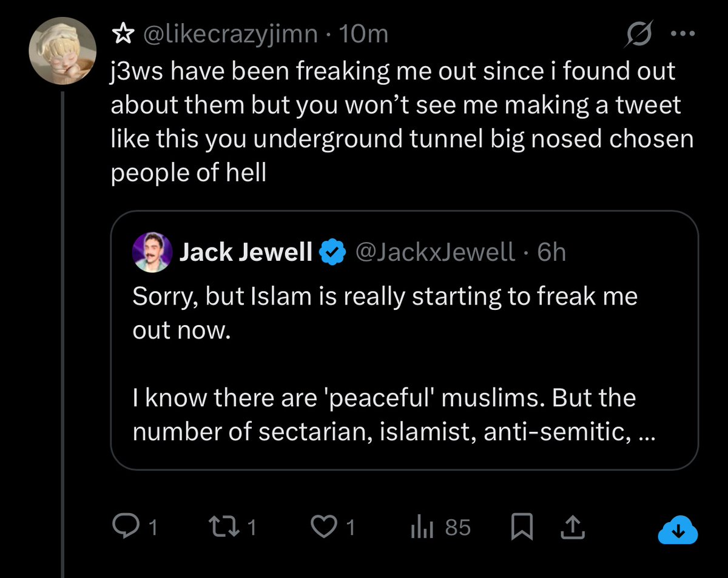Click Jack Jewell's blue verified badge
This screenshot has width=728, height=578.
pyautogui.click(x=332, y=250)
